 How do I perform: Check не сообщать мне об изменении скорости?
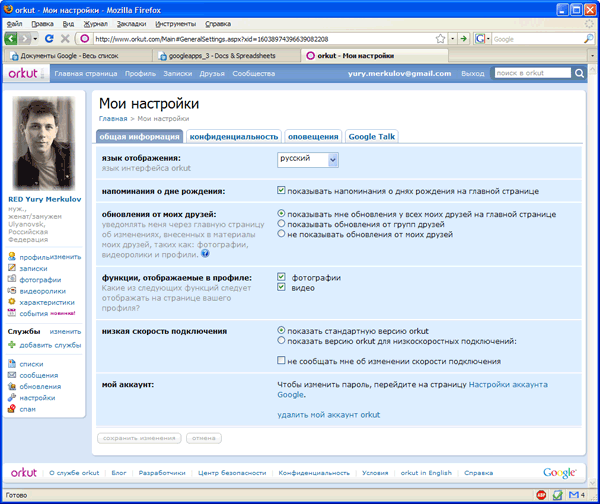click(x=281, y=360)
